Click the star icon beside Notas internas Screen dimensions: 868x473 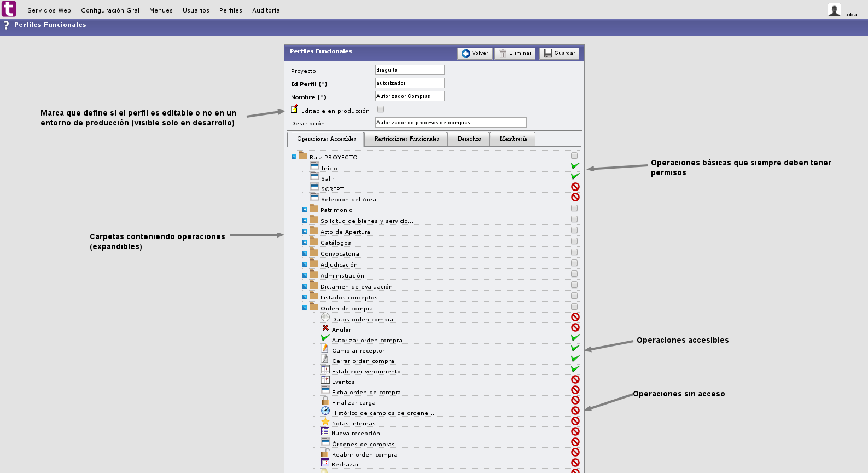(x=325, y=422)
